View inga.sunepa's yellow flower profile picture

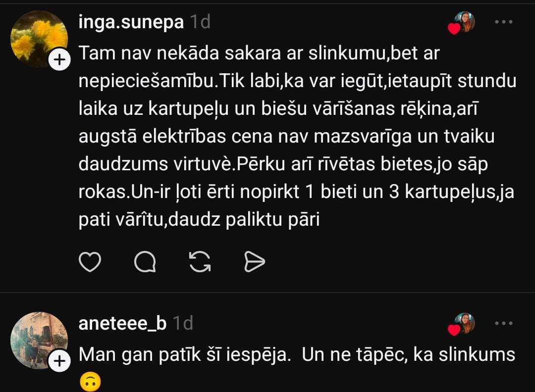[x=39, y=39]
